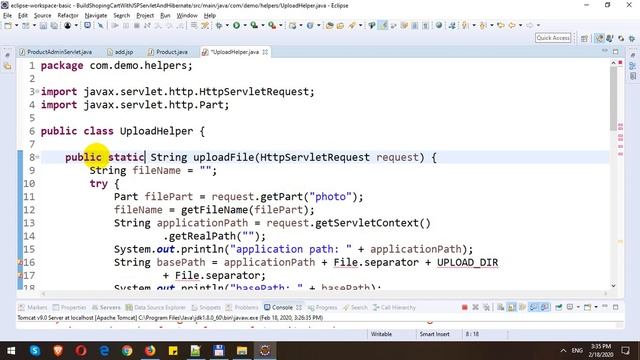640x360 pixels.
Task: Open the Windows Start button
Action: [11, 351]
